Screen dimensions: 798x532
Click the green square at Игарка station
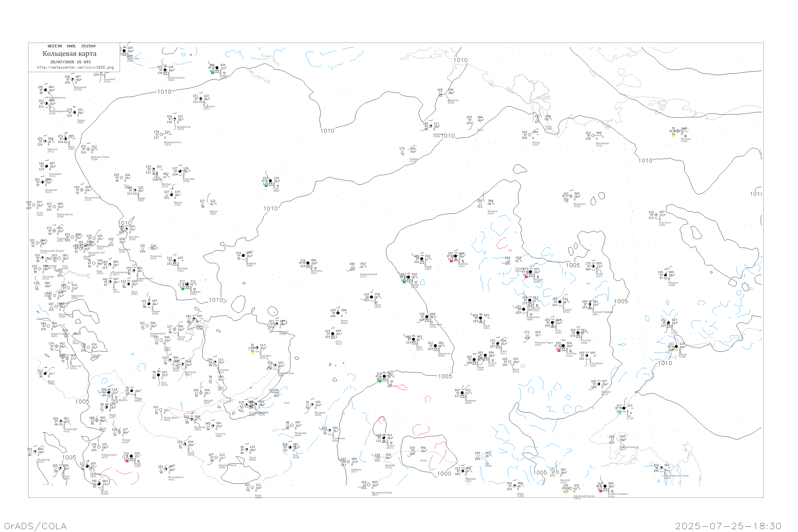point(213,73)
